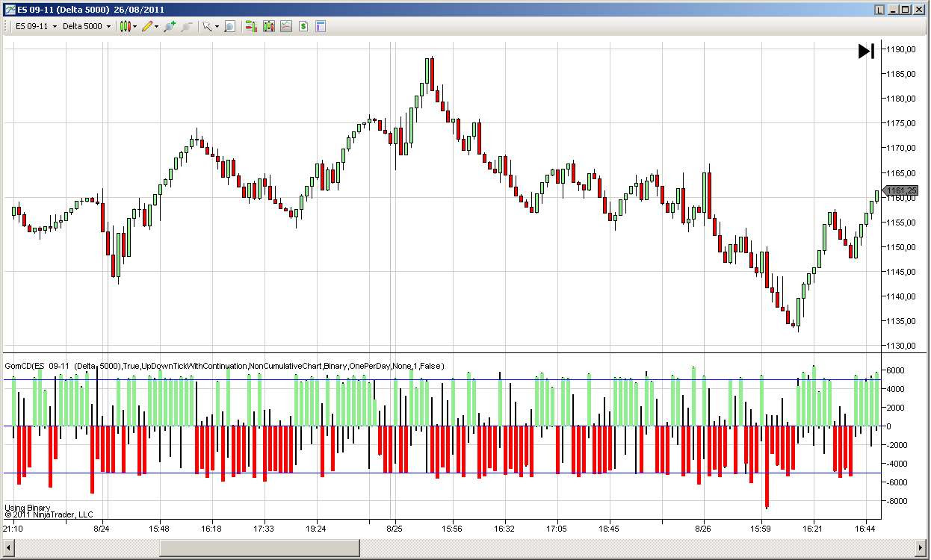Click the zoom in icon
Viewport: 931px width, 560px height.
click(x=170, y=26)
